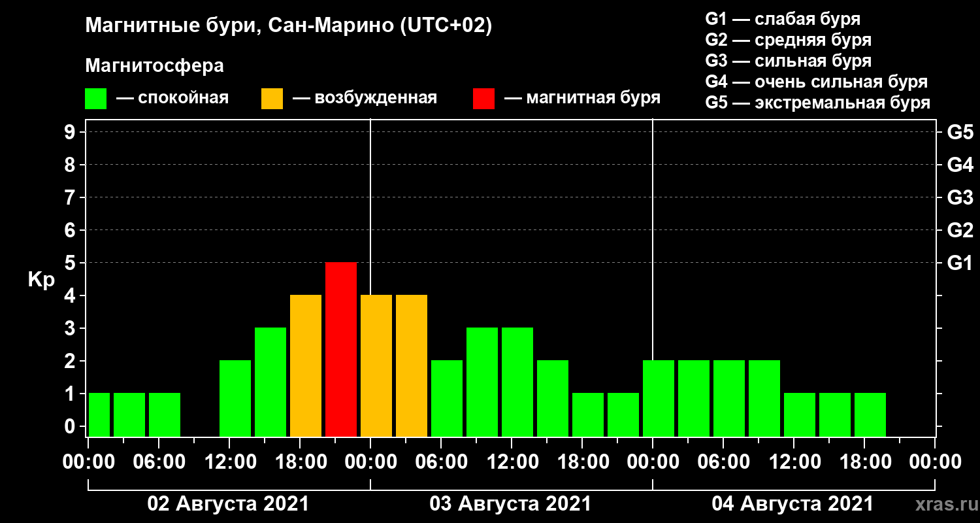Viewport: 980px width, 523px height.
Task: Select the orange bar starting 18:00 on 02 Августа
Action: [306, 365]
